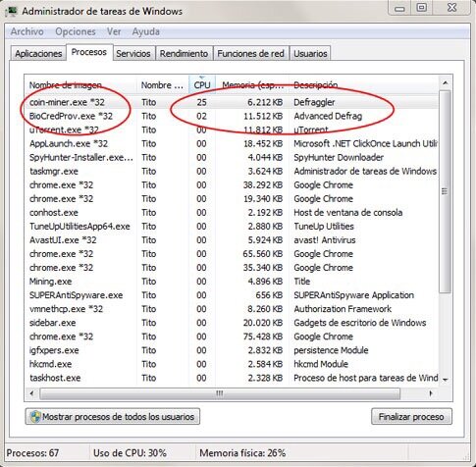Click the Finalizar proceso button
The width and height of the screenshot is (476, 467).
pos(411,417)
